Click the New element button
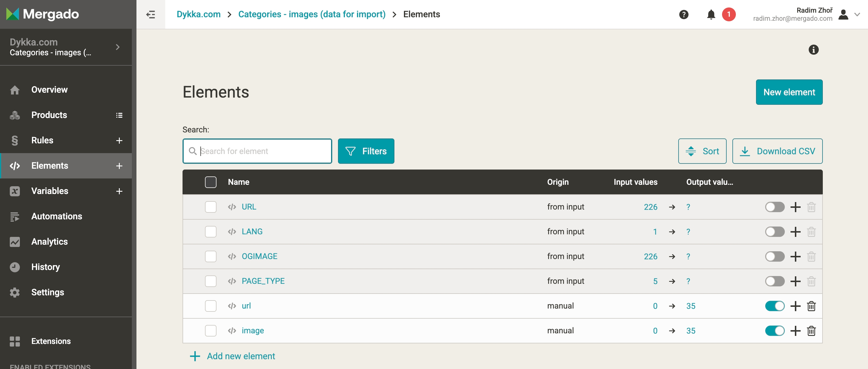The width and height of the screenshot is (868, 369). [789, 92]
